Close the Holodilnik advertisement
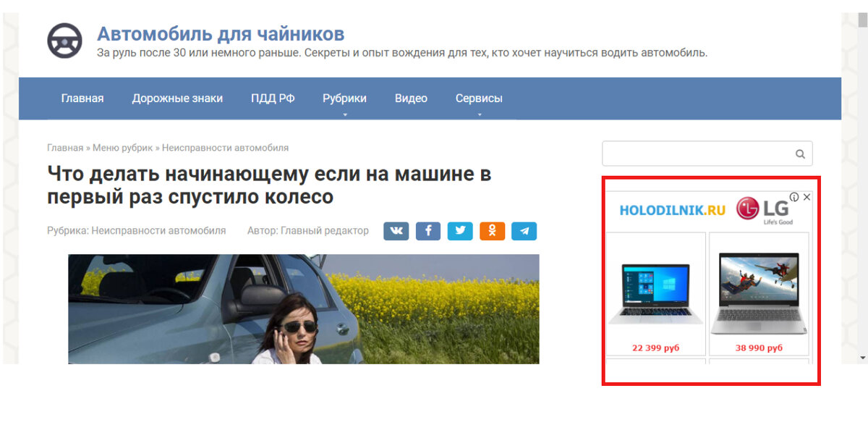This screenshot has width=868, height=433. (807, 197)
